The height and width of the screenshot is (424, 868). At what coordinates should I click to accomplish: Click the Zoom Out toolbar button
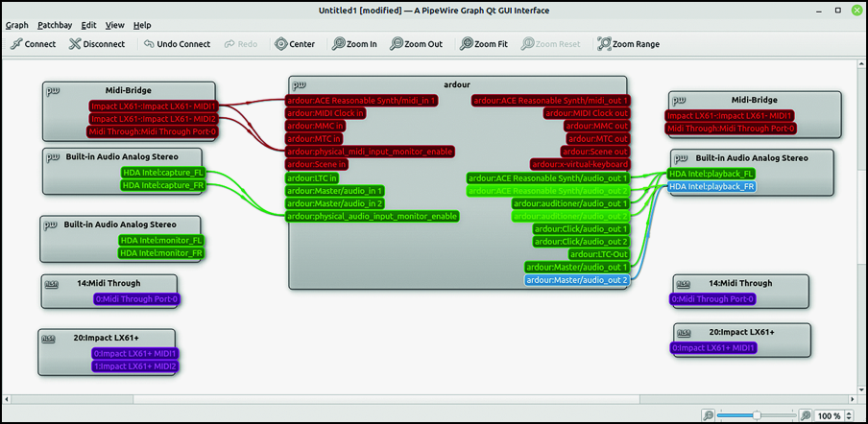pos(417,44)
